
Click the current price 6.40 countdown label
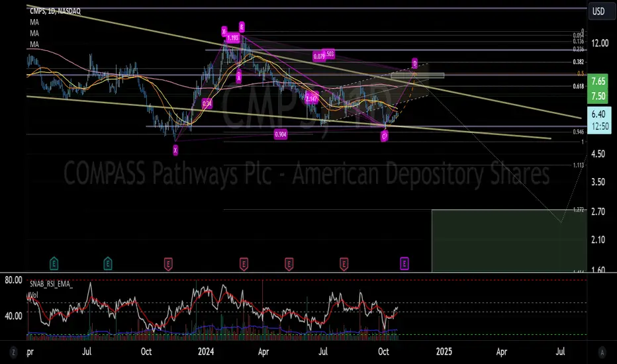599,120
